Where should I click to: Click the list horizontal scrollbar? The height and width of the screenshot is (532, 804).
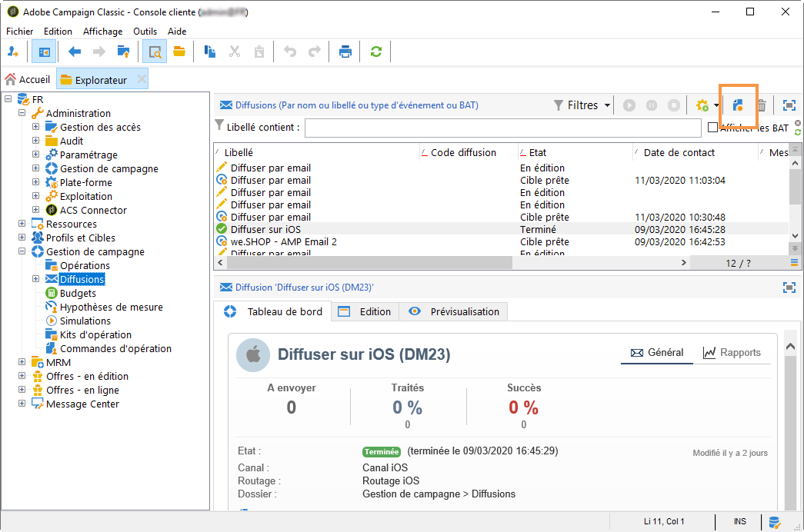coord(369,262)
